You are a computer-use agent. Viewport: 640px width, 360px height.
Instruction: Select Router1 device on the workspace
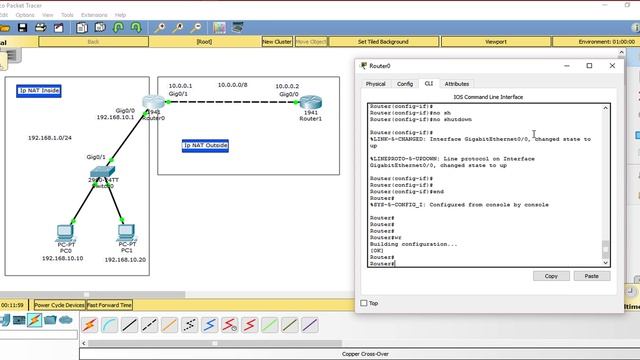(311, 102)
